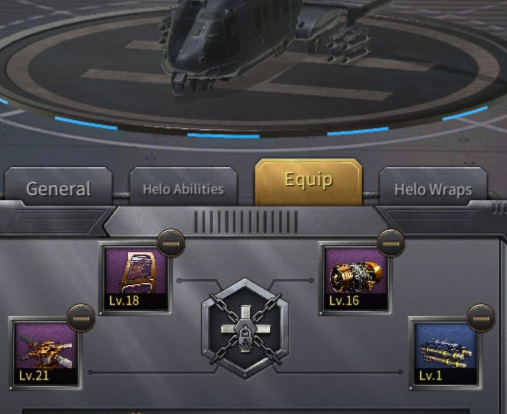Select the Lv.18 purple armor seat equipment
Viewport: 507px width, 414px height.
pyautogui.click(x=135, y=278)
